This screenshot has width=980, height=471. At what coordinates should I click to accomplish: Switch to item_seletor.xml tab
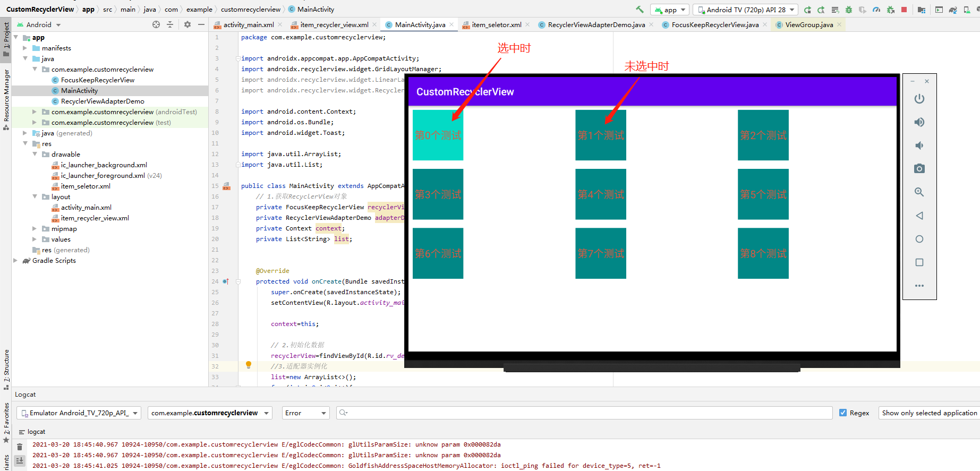497,25
